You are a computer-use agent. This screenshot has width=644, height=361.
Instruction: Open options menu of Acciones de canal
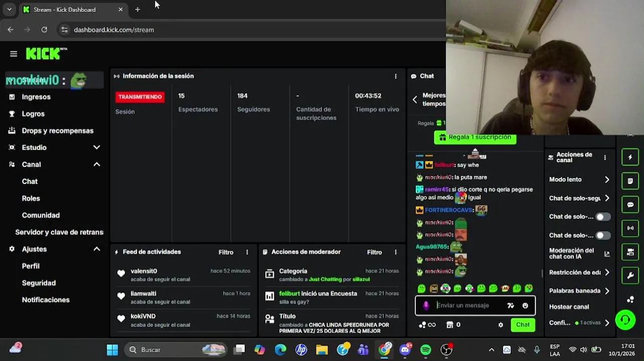coord(605,157)
